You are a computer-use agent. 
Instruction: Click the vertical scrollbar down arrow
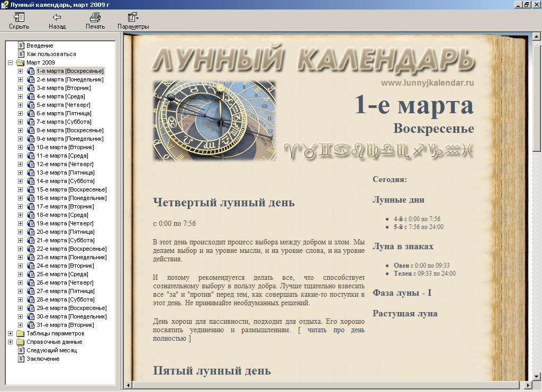click(537, 377)
